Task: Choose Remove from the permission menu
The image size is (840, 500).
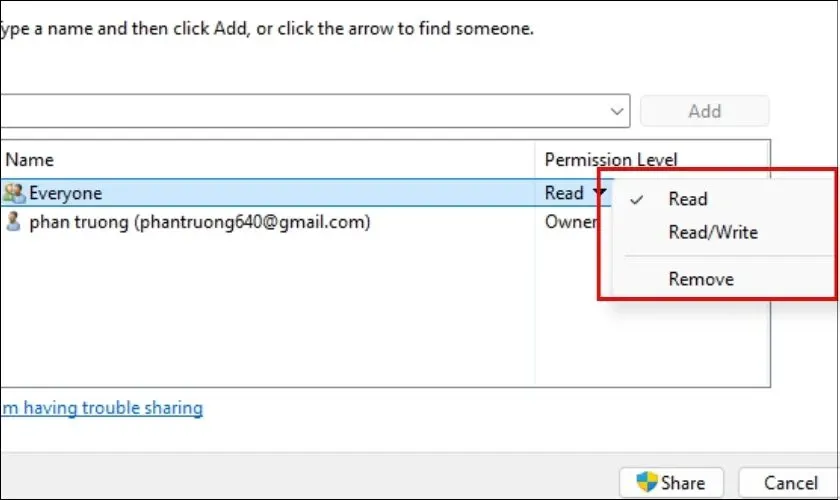Action: tap(701, 279)
